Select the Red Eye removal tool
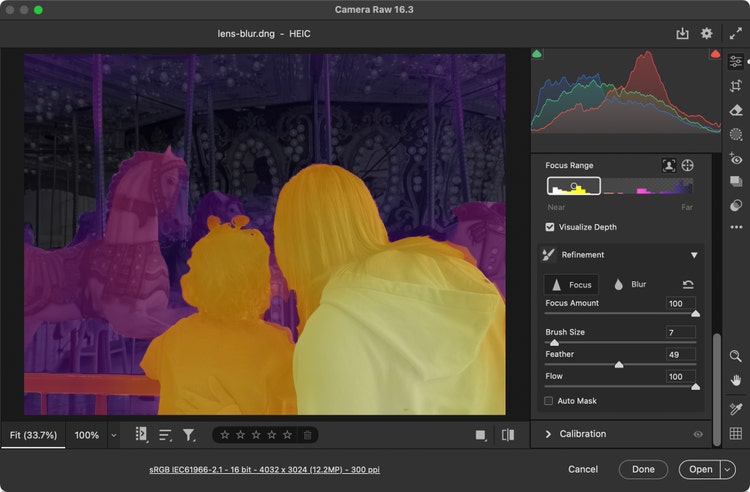Image resolution: width=750 pixels, height=492 pixels. coord(736,159)
